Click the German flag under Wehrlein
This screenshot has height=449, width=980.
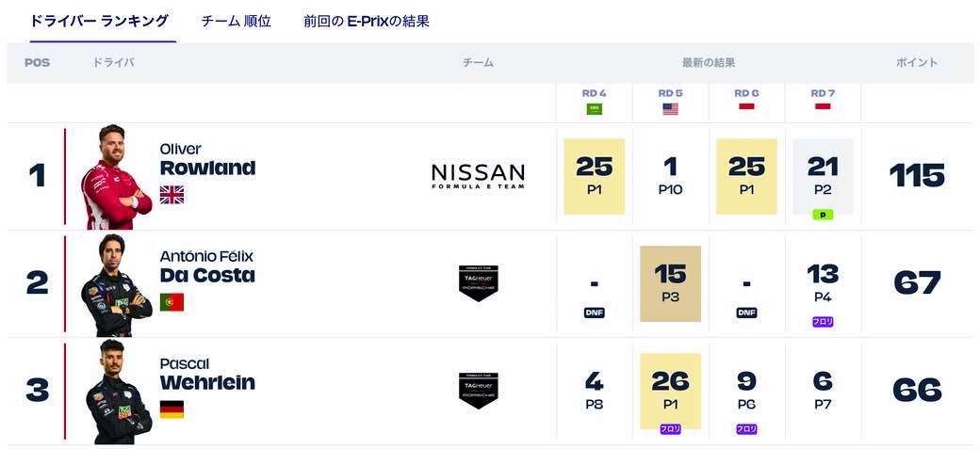tap(171, 409)
